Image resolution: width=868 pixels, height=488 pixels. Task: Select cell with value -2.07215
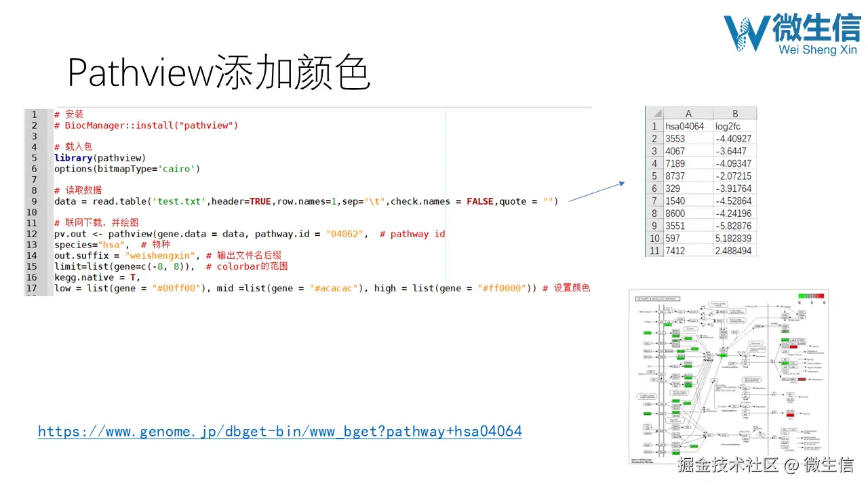point(735,176)
